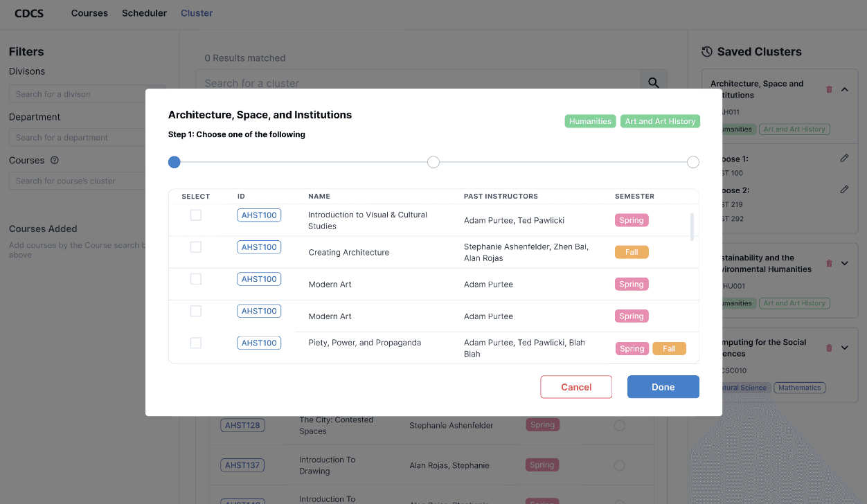
Task: Delete the Architecture, Space and Institutions saved cluster
Action: point(829,89)
